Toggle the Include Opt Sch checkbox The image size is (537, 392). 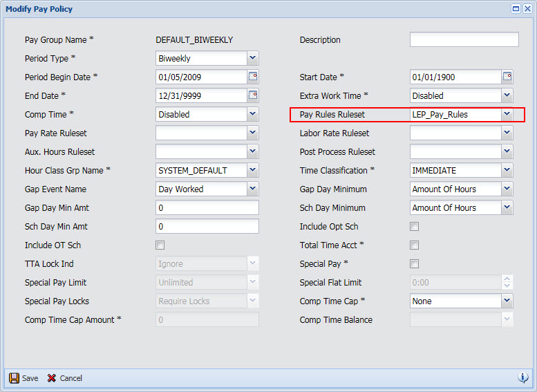415,227
